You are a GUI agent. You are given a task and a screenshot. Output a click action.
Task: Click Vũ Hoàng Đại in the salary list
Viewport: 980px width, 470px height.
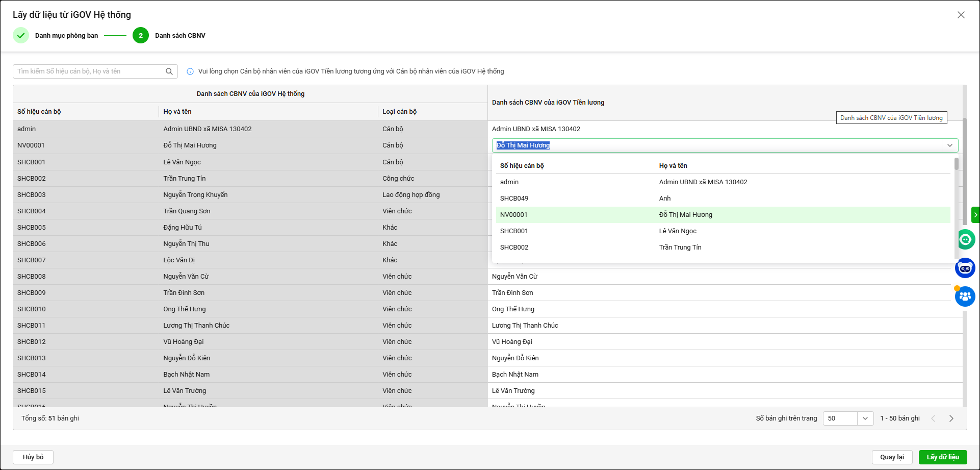[725, 342]
